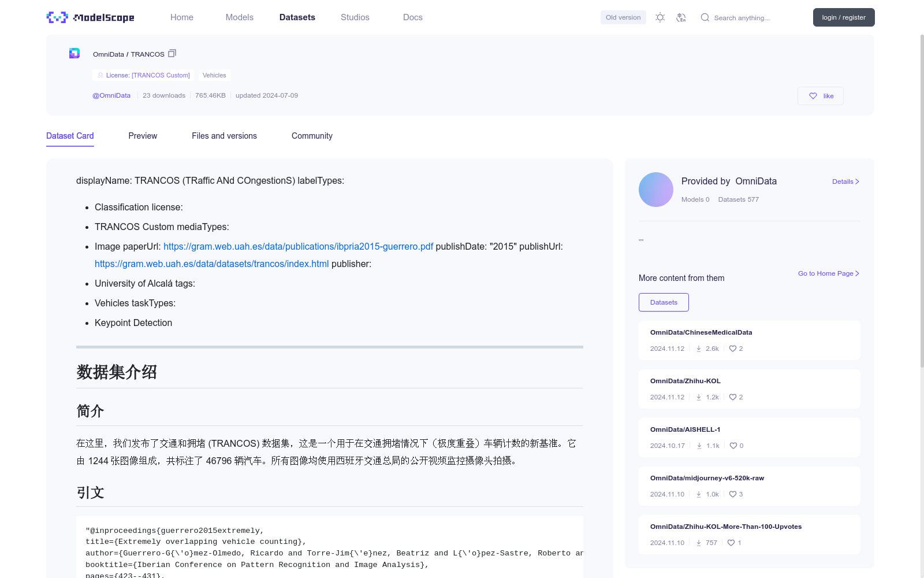Screen dimensions: 924x578
Task: Select the Files and versions tab
Action: [x=224, y=136]
